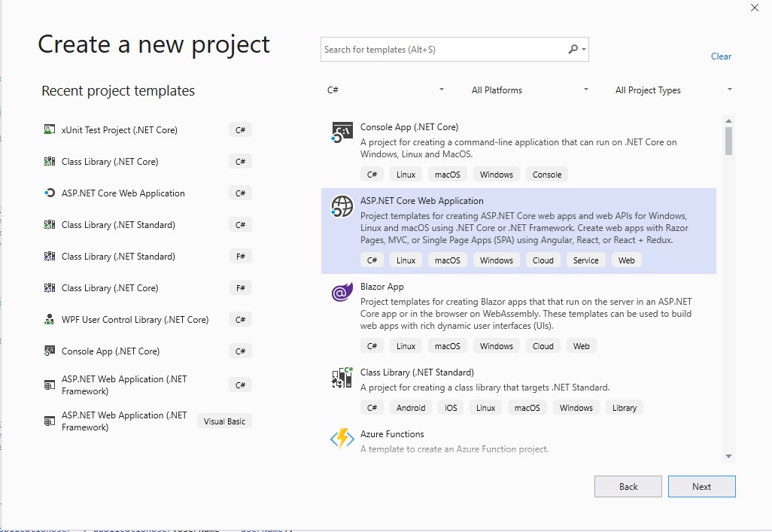772x532 pixels.
Task: Open the search options dropdown arrow
Action: [584, 49]
